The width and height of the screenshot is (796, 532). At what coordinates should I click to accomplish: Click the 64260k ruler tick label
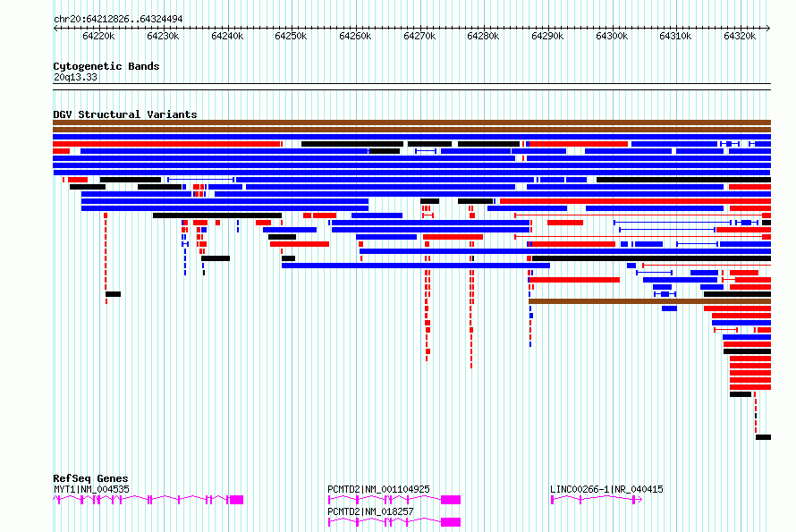pos(355,36)
